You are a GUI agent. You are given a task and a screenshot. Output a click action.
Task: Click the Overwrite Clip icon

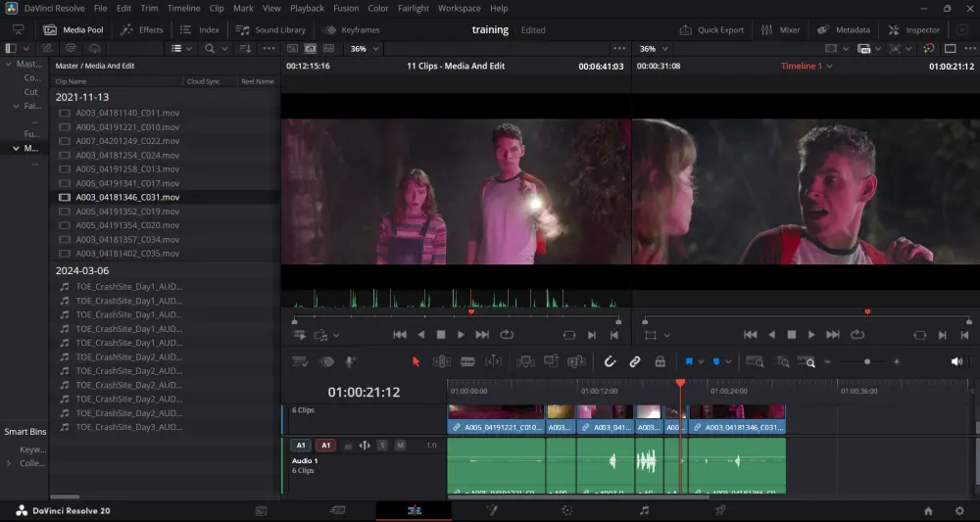pos(551,361)
